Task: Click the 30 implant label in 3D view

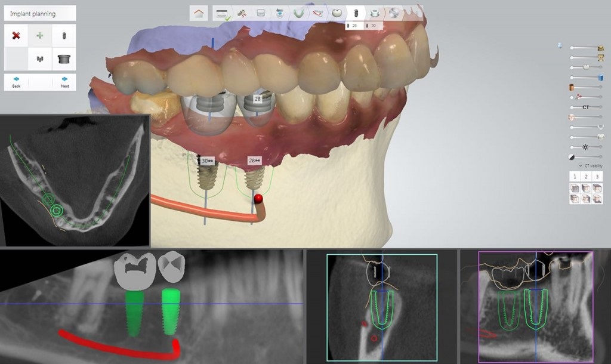Action: [x=207, y=161]
